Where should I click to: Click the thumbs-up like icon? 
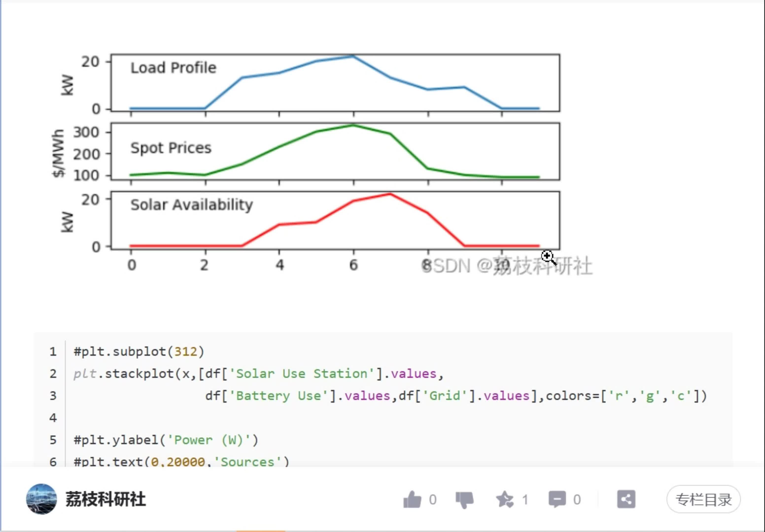tap(413, 499)
